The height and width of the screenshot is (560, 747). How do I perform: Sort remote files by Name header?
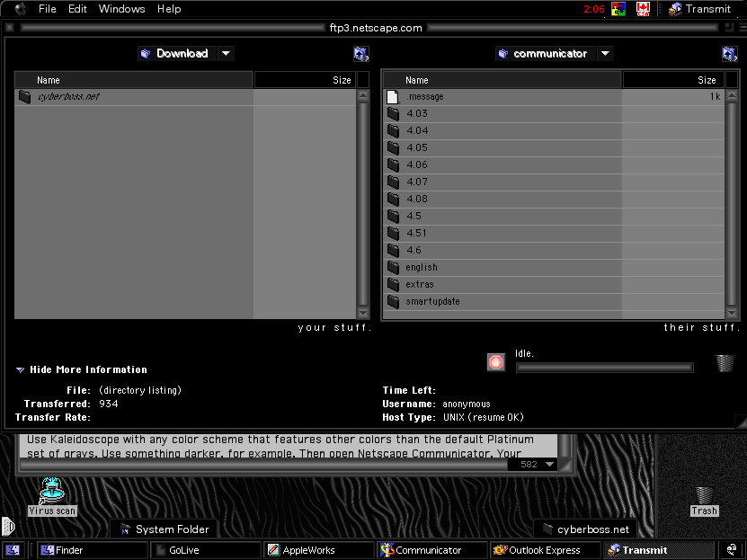pos(502,80)
